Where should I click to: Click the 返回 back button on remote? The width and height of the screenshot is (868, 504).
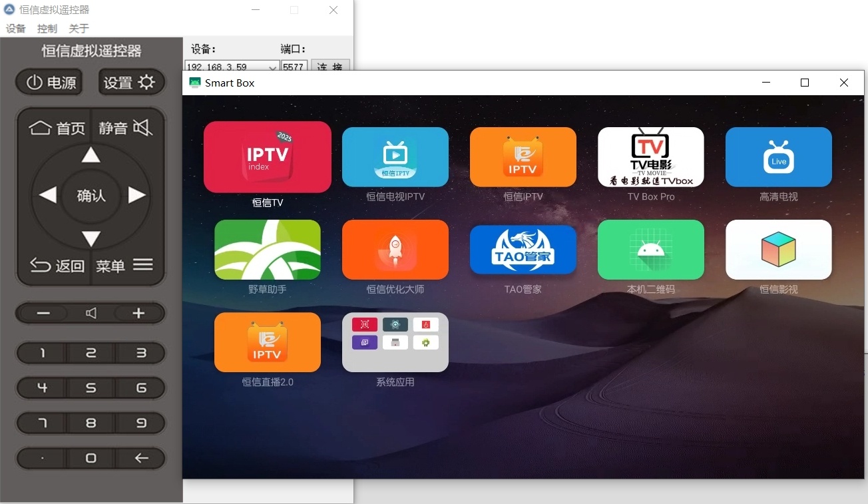pos(57,266)
